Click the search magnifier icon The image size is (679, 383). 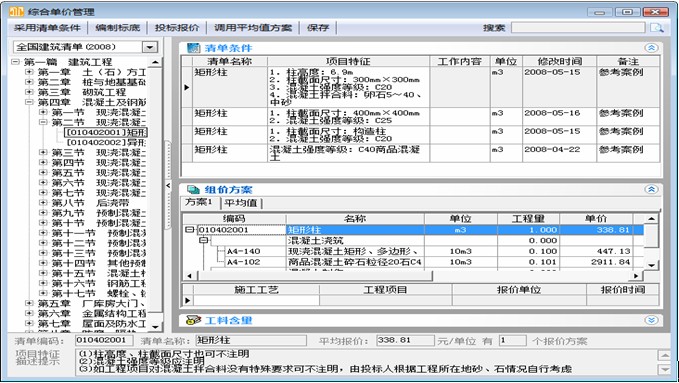tap(656, 28)
